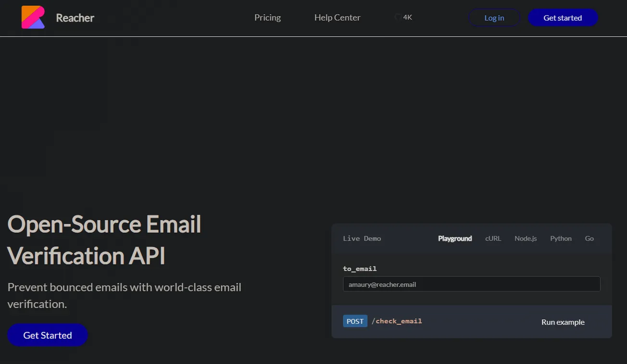627x364 pixels.
Task: Click the to_email input field
Action: [x=471, y=284]
